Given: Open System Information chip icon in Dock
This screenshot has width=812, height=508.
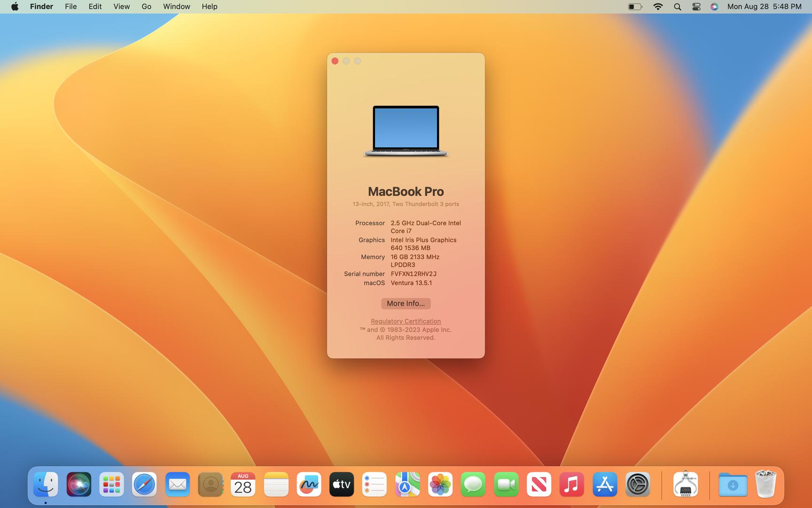Looking at the screenshot, I should 686,484.
